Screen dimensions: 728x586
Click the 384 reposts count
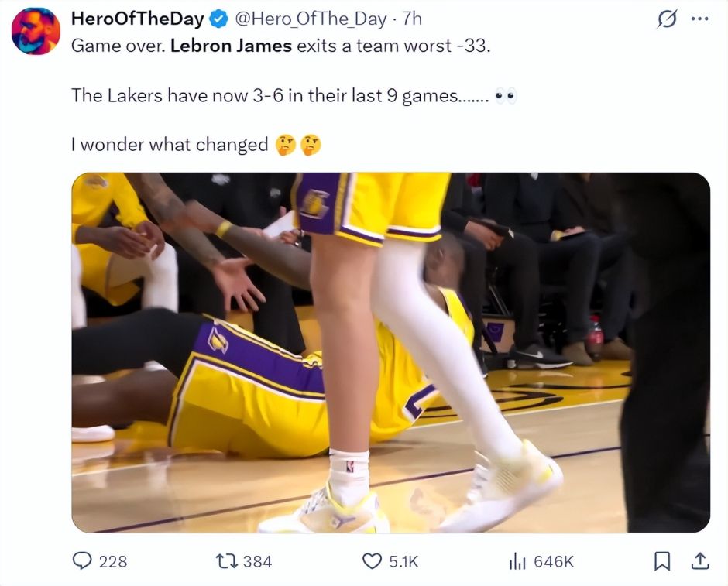(x=257, y=561)
